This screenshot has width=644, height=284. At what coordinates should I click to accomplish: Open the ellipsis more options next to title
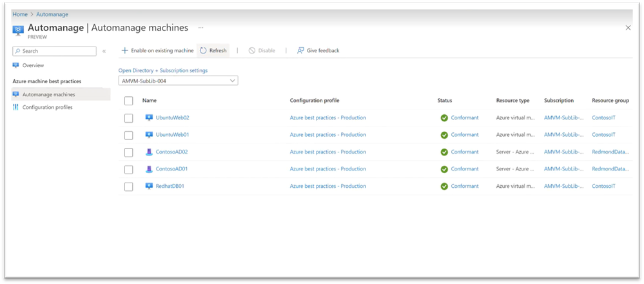201,28
